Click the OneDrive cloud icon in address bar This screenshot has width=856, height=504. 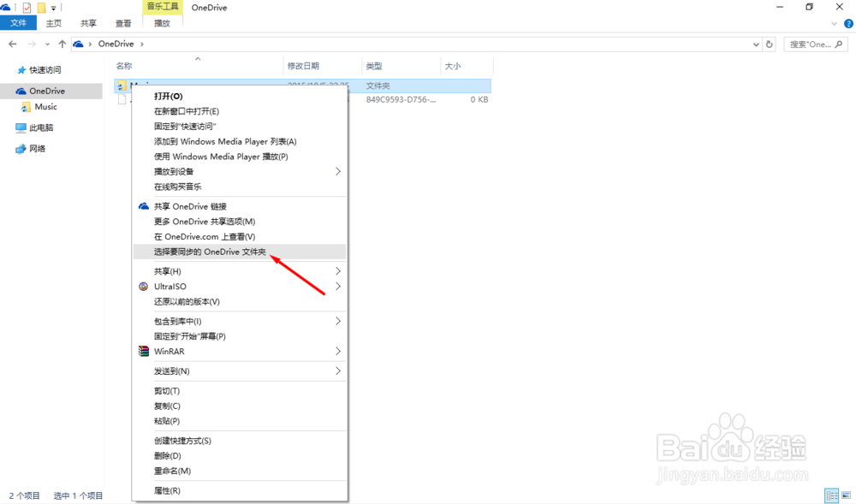79,44
